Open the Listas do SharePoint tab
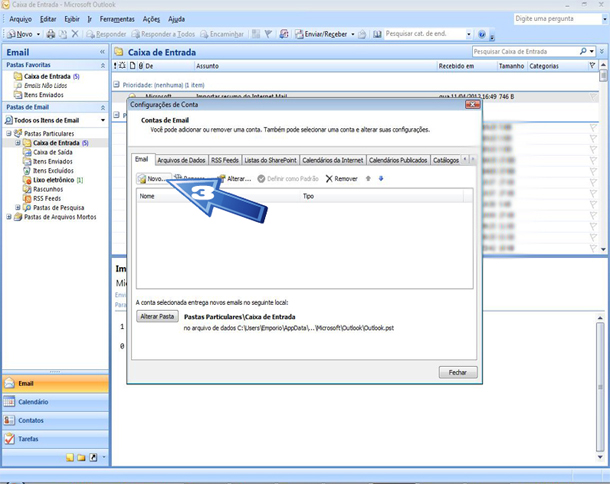This screenshot has height=484, width=610. tap(270, 160)
